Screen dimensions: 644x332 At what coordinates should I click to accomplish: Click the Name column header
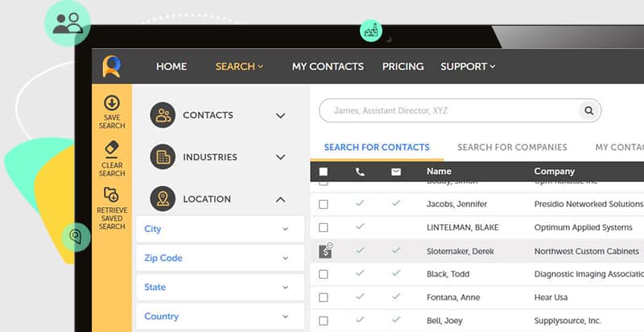point(439,172)
